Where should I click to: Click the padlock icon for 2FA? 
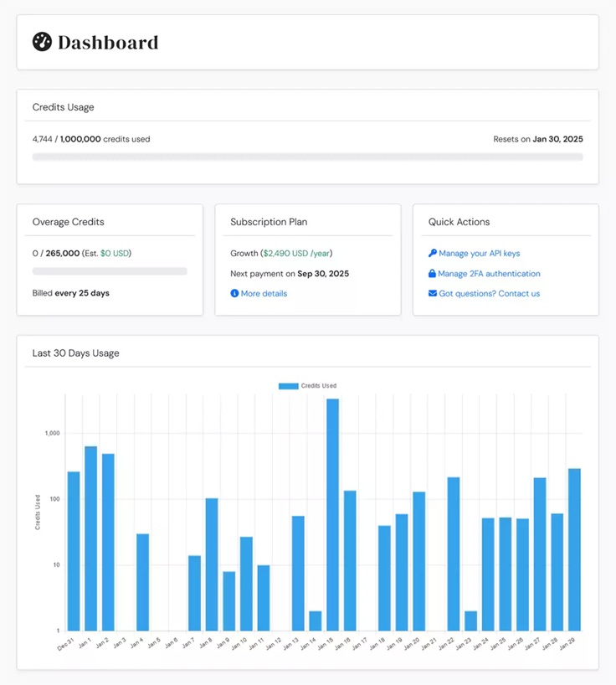tap(432, 273)
